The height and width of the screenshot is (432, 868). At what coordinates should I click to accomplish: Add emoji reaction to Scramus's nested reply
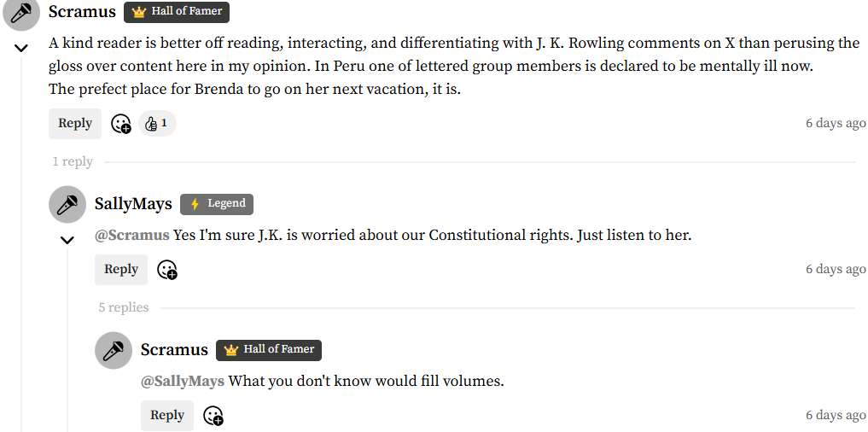pos(213,416)
